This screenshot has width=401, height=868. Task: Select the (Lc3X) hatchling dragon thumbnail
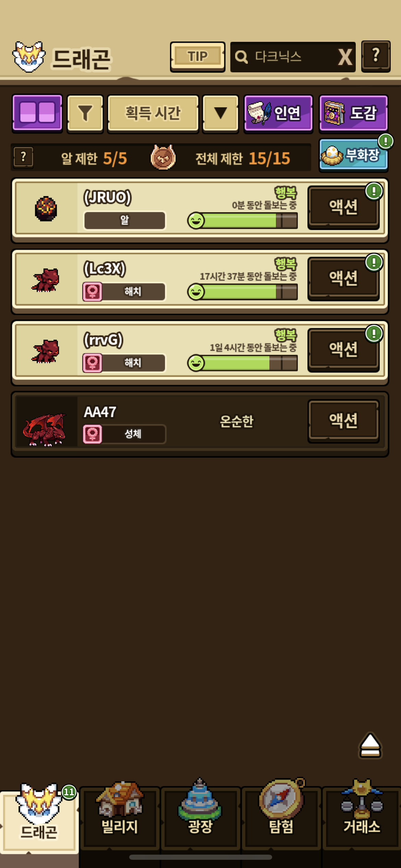coord(46,280)
